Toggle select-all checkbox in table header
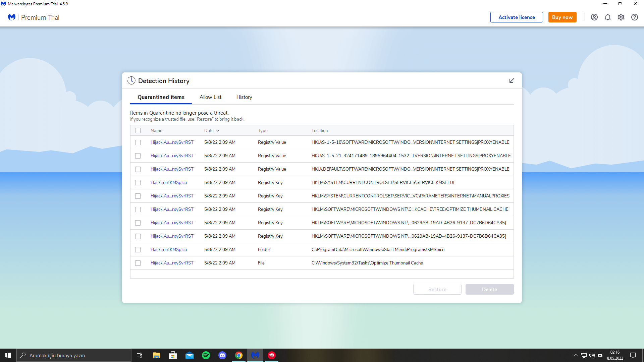 [x=138, y=130]
